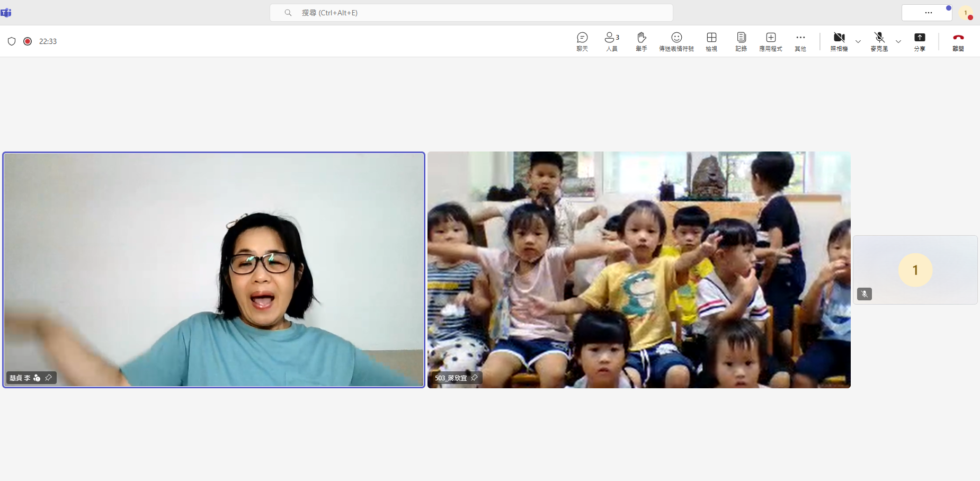Image resolution: width=980 pixels, height=481 pixels.
Task: Open the settings ellipsis menu in title bar
Action: tap(928, 13)
